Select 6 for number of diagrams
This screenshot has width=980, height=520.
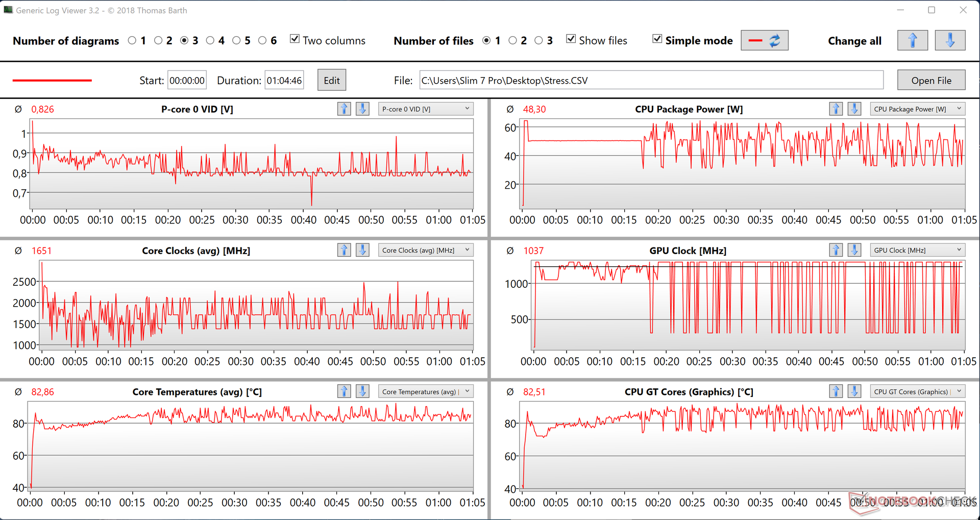pos(262,40)
